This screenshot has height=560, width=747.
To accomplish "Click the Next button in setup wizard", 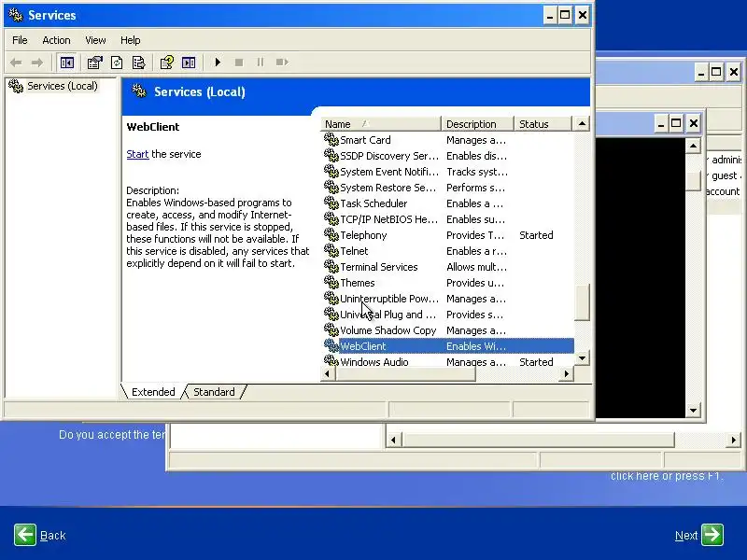I will click(x=699, y=535).
